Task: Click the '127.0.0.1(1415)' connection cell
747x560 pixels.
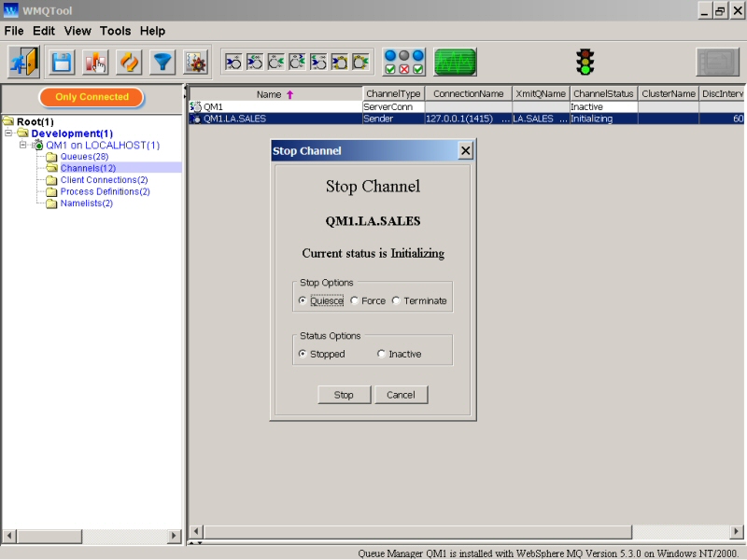Action: pos(469,119)
